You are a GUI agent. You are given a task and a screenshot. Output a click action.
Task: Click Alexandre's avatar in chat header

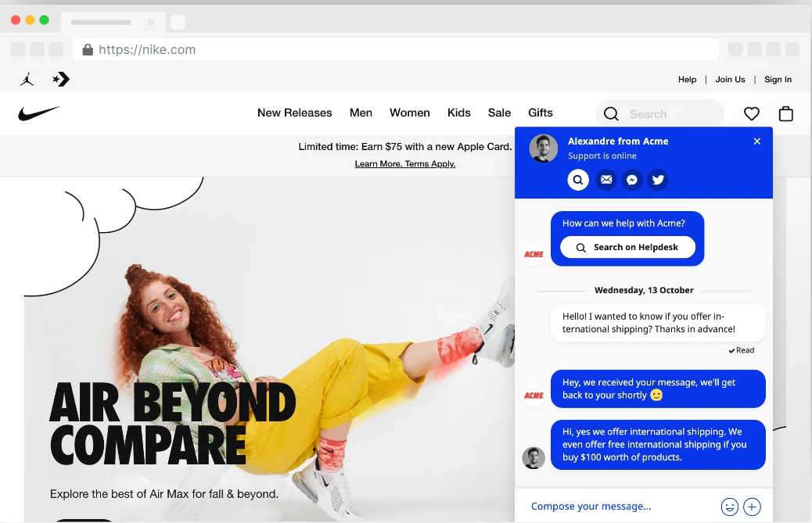(x=543, y=149)
